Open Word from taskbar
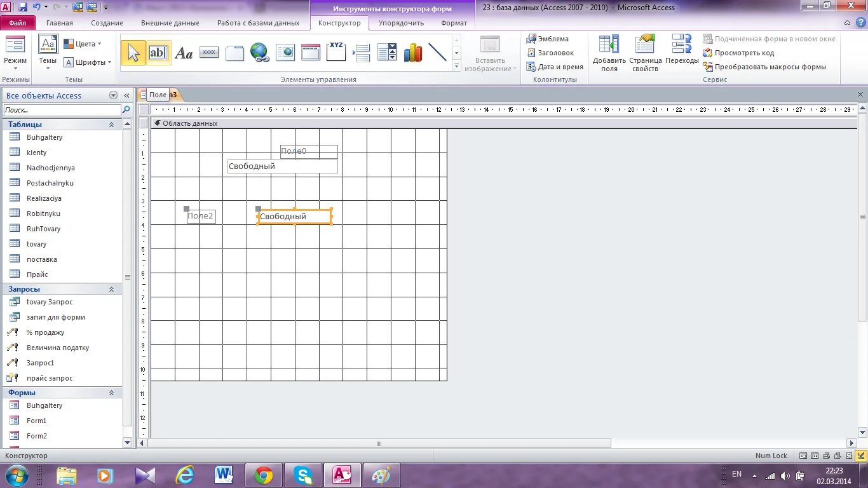 pyautogui.click(x=224, y=475)
